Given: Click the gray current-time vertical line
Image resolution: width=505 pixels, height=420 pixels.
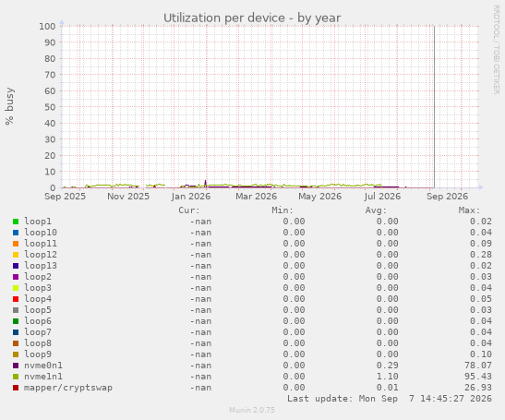Looking at the screenshot, I should pos(434,107).
